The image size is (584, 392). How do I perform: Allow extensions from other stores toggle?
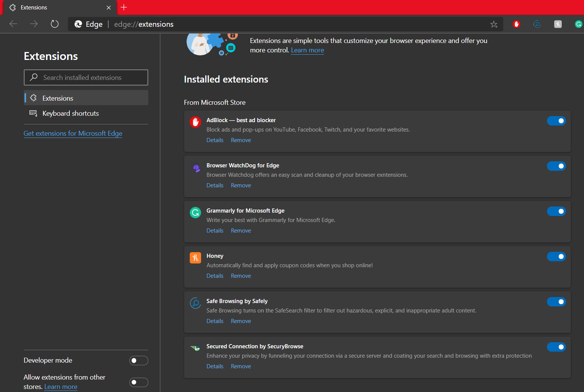pos(139,383)
